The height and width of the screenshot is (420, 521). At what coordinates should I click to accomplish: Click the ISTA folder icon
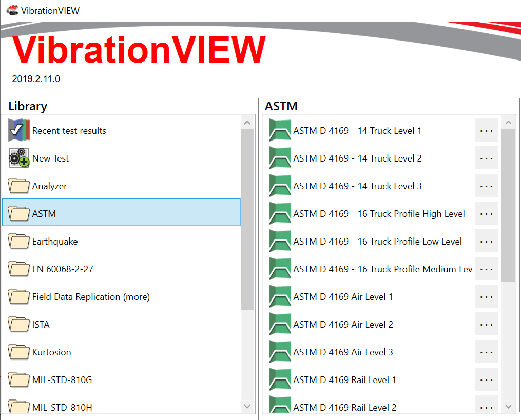point(19,325)
